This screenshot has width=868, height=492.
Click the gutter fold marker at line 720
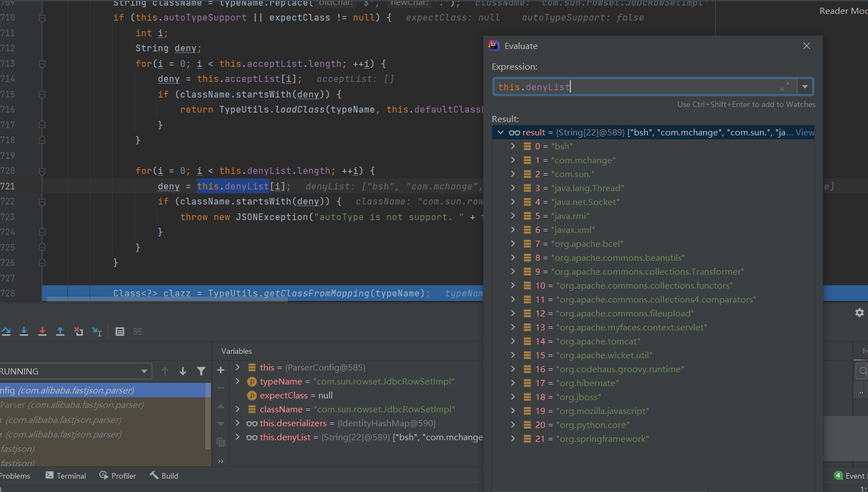coord(42,171)
